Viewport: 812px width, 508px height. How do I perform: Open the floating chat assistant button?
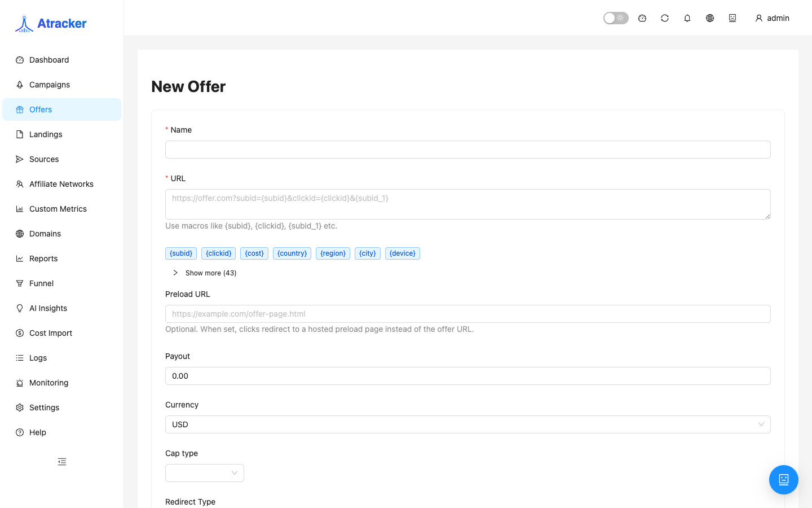(784, 480)
